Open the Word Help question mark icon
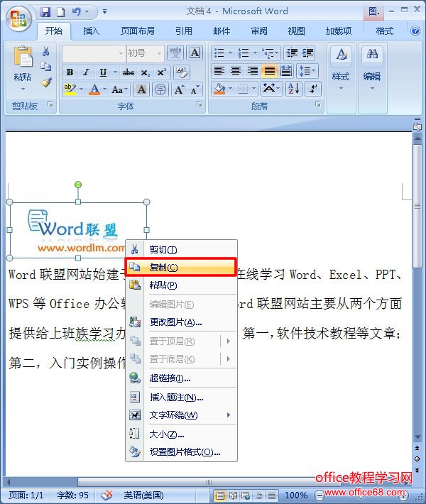This screenshot has width=426, height=504. point(415,31)
